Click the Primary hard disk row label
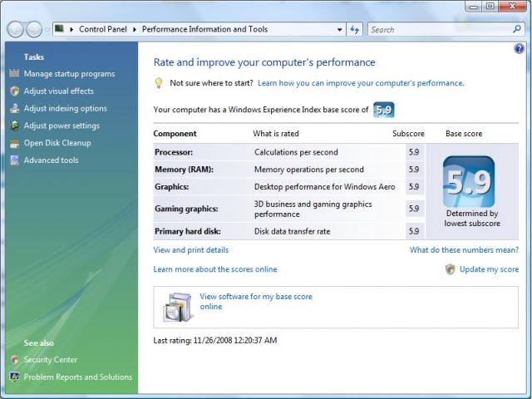Viewport: 532px width, 399px height. click(188, 231)
